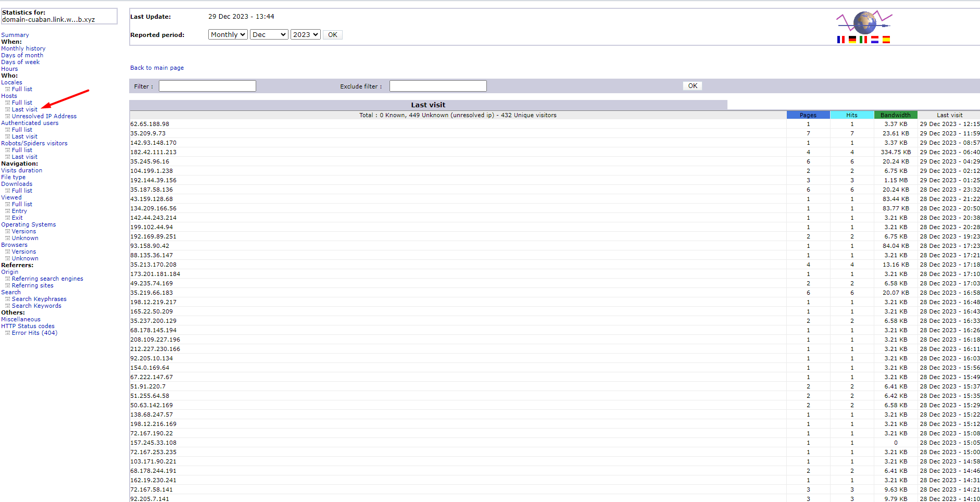Go back to main page
The height and width of the screenshot is (502, 980).
tap(157, 68)
